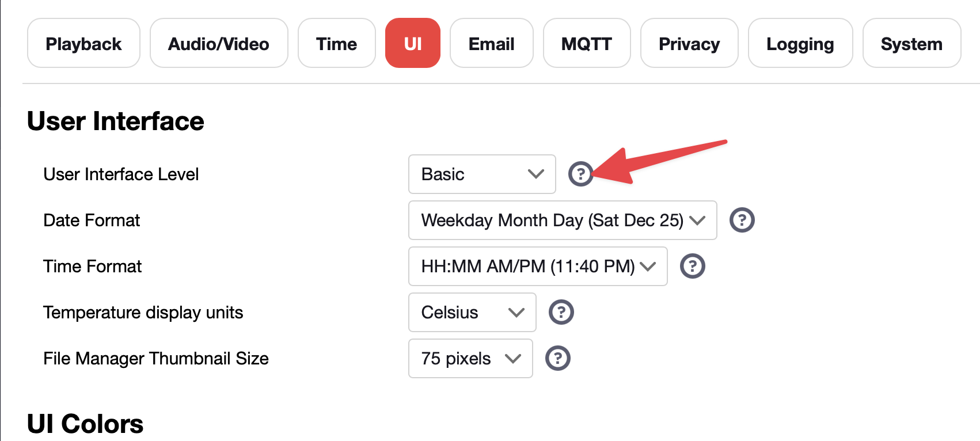Switch to the Privacy tab
Screen dimensions: 980x441
pyautogui.click(x=689, y=43)
